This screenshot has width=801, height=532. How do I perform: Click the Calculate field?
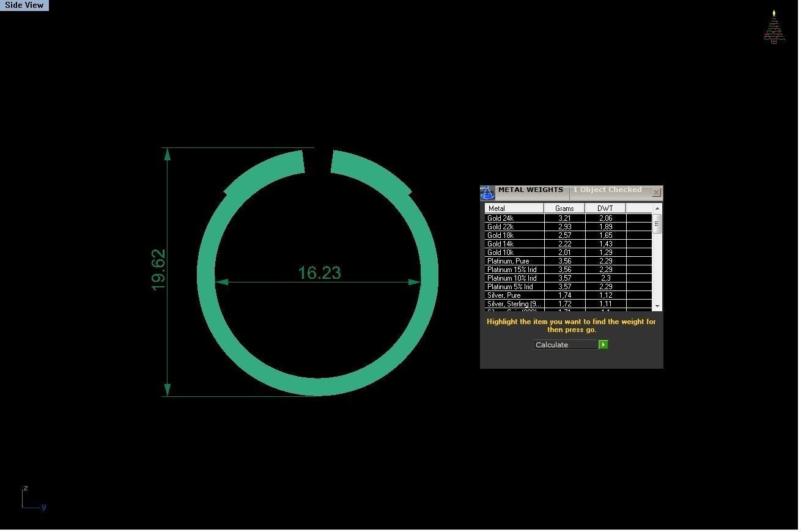566,345
